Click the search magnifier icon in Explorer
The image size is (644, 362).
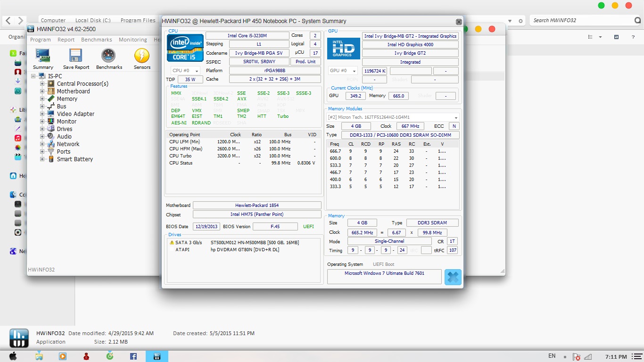point(637,20)
